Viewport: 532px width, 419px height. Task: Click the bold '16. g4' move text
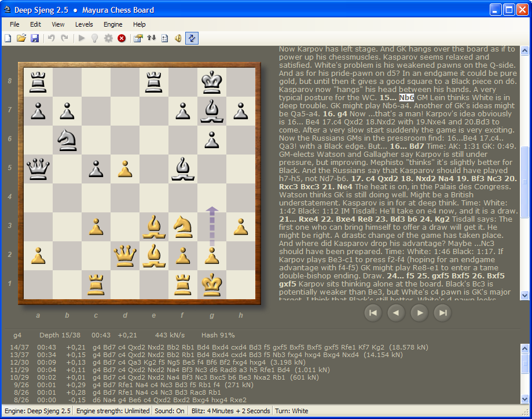(x=334, y=113)
